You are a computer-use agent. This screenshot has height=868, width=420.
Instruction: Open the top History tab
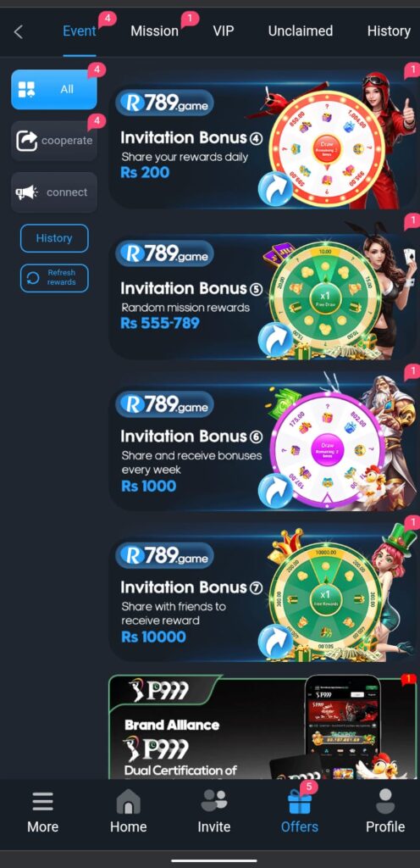click(x=389, y=31)
